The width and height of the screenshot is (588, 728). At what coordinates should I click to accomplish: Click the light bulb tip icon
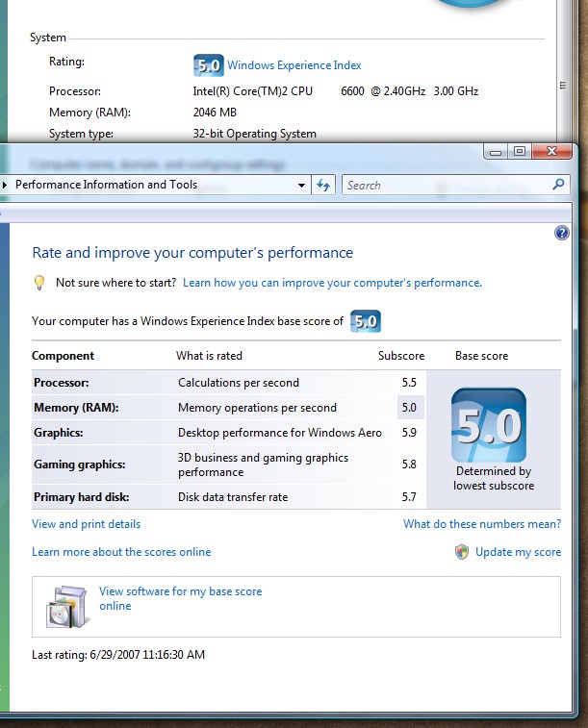39,283
